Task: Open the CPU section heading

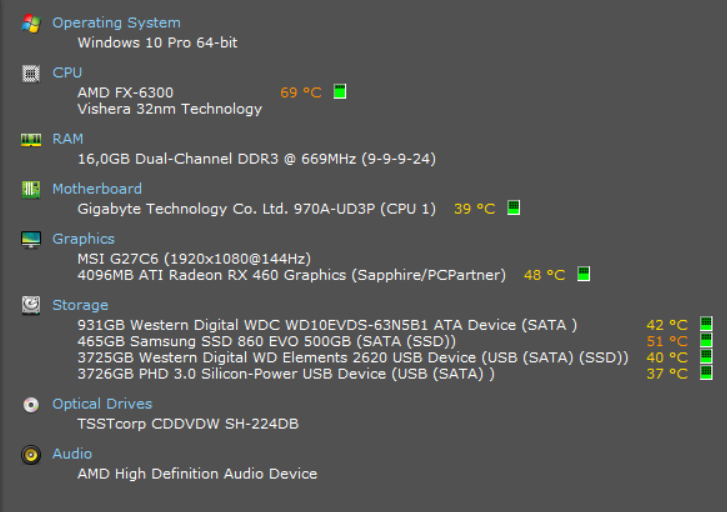Action: pos(67,73)
